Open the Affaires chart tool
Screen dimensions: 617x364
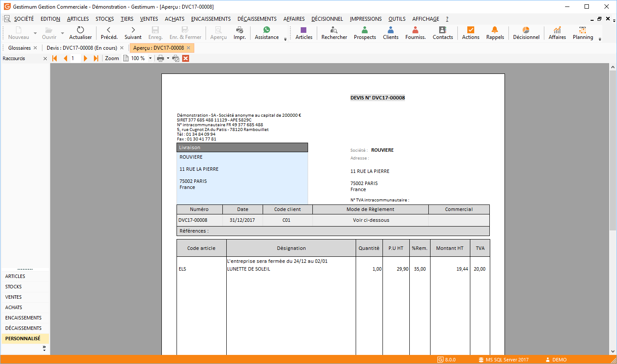(557, 33)
